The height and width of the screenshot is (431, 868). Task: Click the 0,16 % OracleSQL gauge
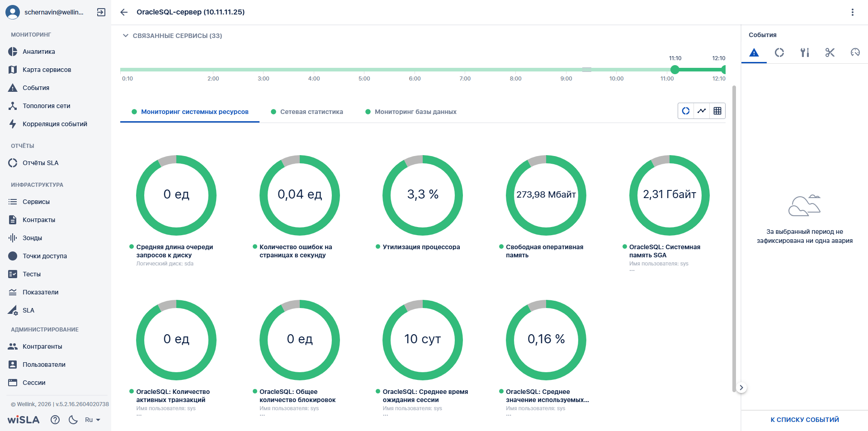(x=546, y=340)
